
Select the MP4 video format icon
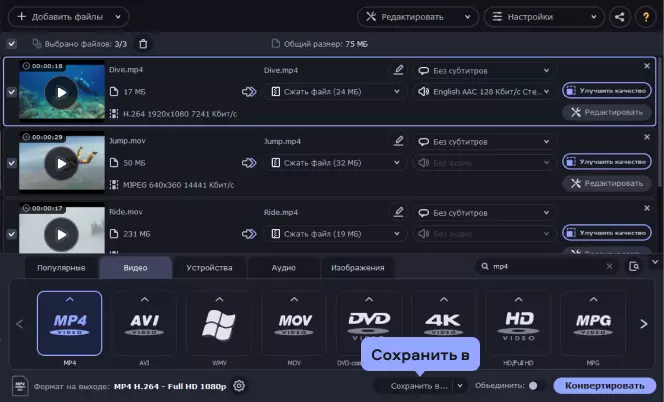pos(69,323)
